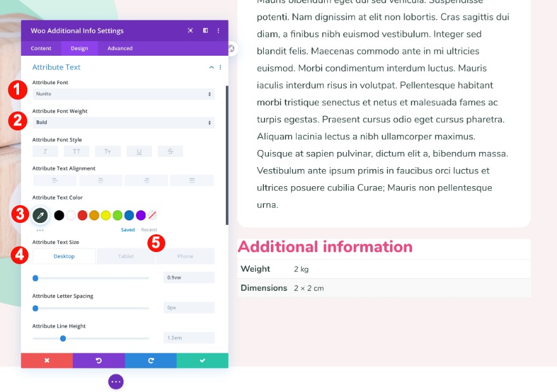Viewport: 557px width, 392px height.
Task: Toggle small caps Tt font style
Action: click(108, 151)
